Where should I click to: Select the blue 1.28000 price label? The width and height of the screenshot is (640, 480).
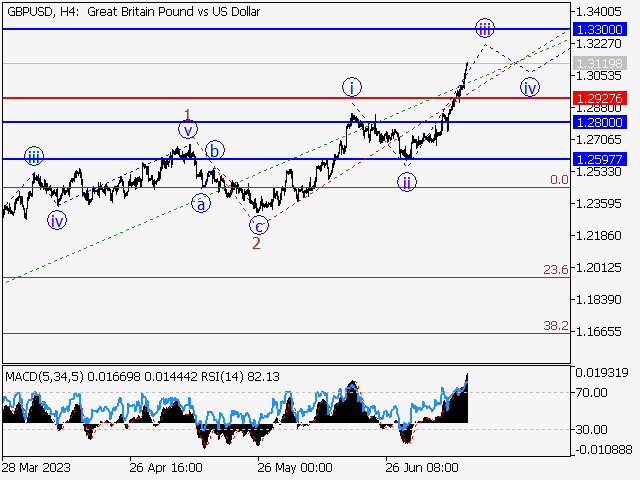(x=600, y=122)
